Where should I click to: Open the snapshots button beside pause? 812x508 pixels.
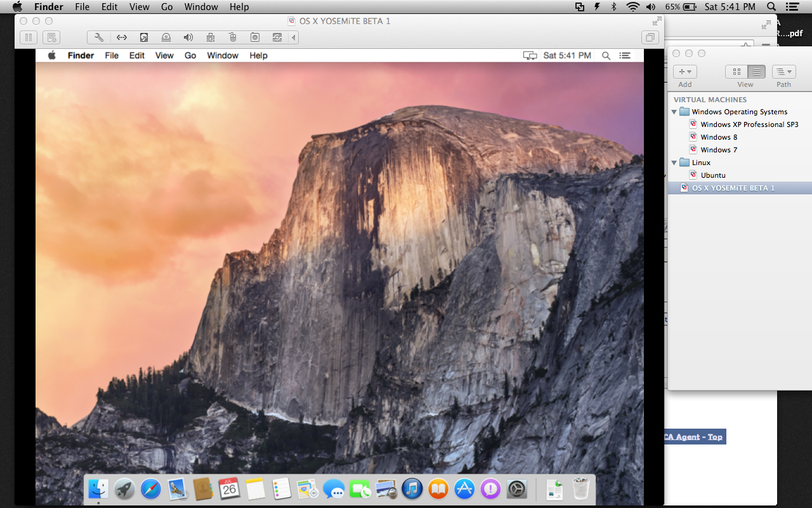52,37
